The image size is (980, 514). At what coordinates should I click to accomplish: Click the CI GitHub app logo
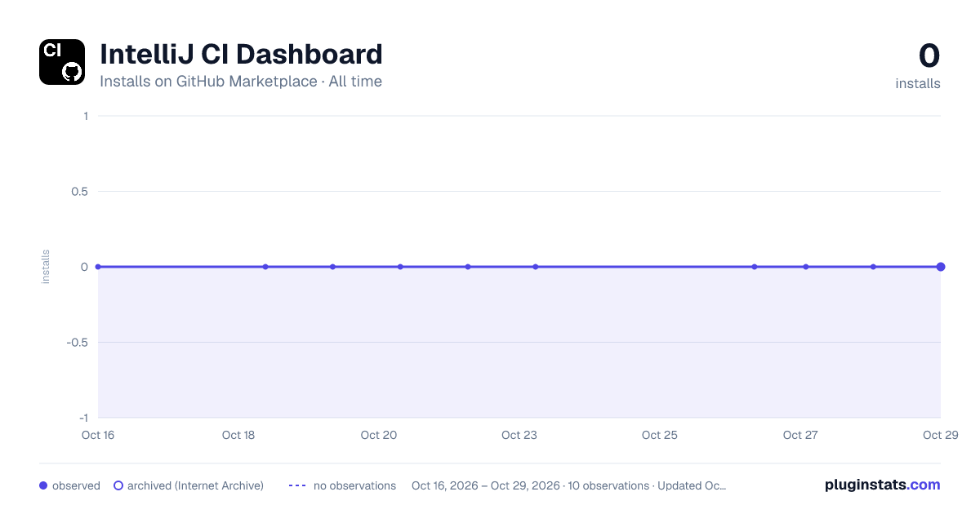pyautogui.click(x=62, y=62)
